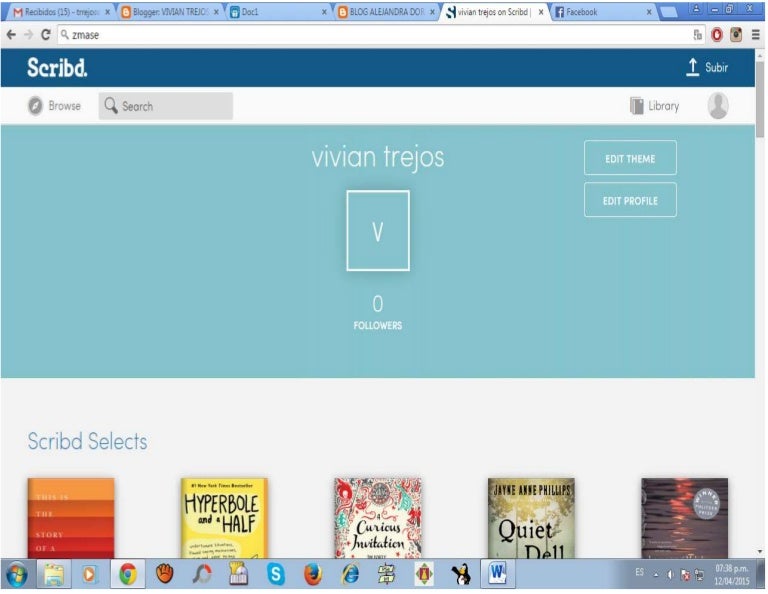Open the user avatar menu
The width and height of the screenshot is (768, 594).
[718, 106]
